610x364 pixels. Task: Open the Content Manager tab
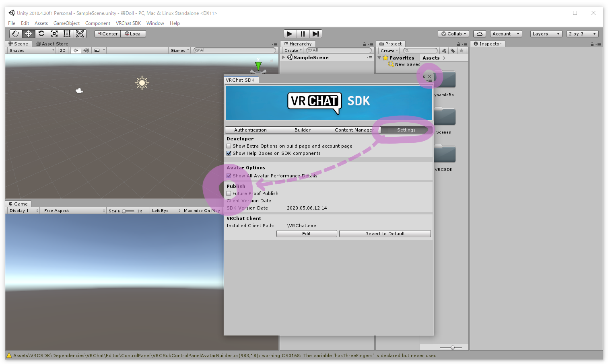(x=354, y=130)
